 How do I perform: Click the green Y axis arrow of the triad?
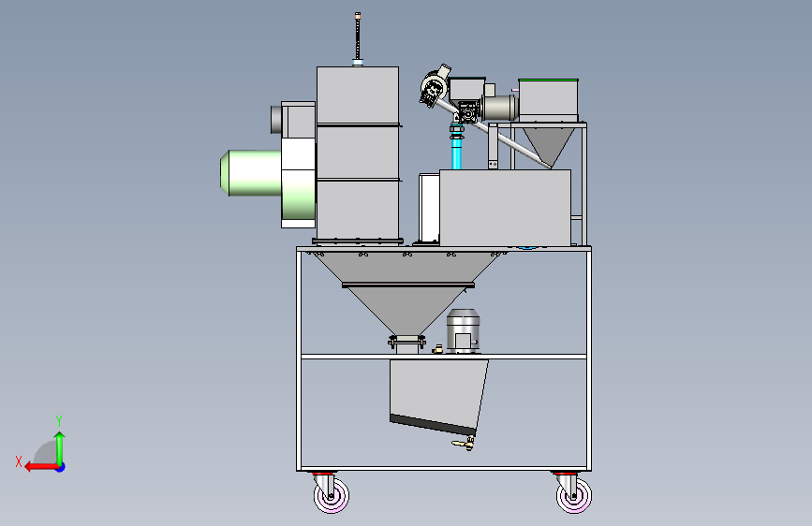click(60, 447)
